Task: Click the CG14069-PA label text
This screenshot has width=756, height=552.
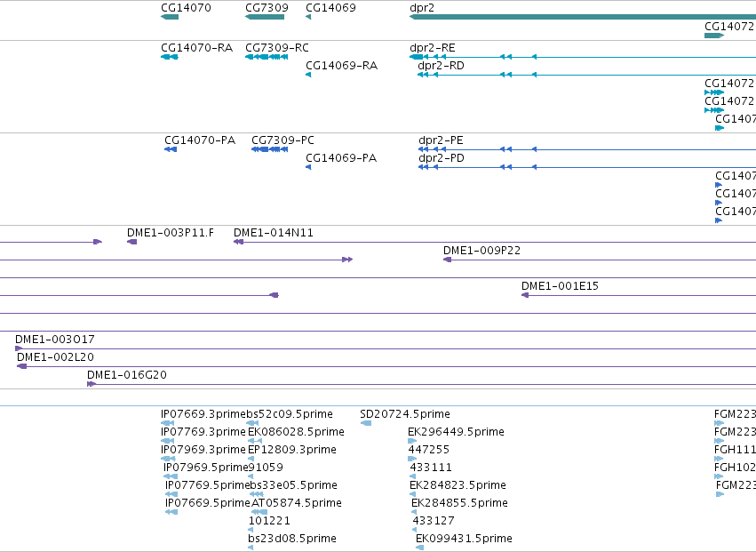Action: 341,158
